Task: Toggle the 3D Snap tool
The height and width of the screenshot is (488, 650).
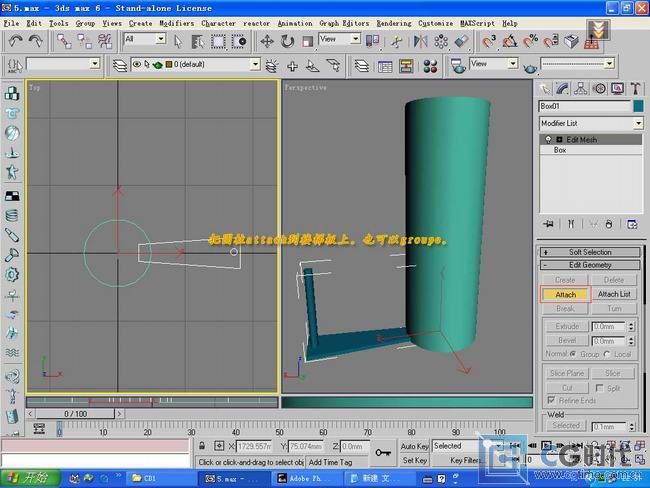Action: (489, 41)
